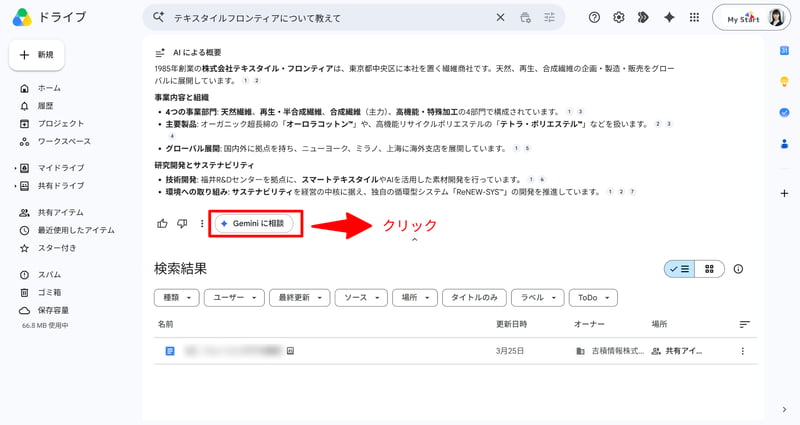
Task: Expand the マイドライブ tree arrow
Action: (x=15, y=168)
